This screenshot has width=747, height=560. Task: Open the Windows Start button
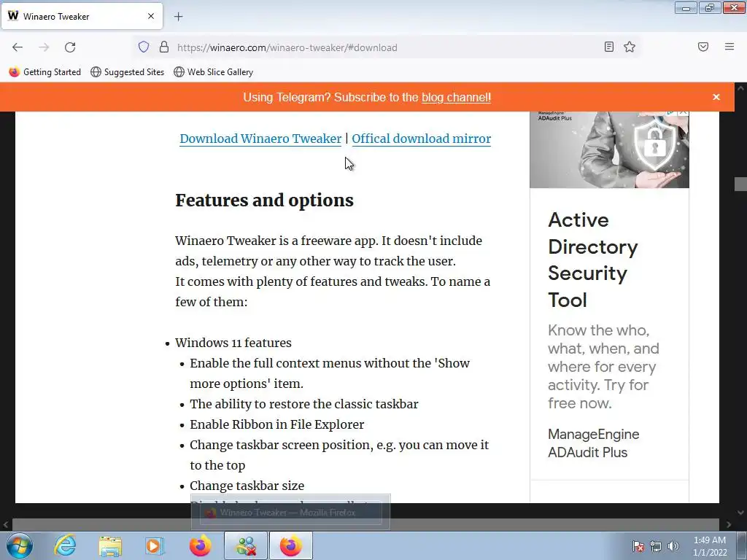pos(19,545)
